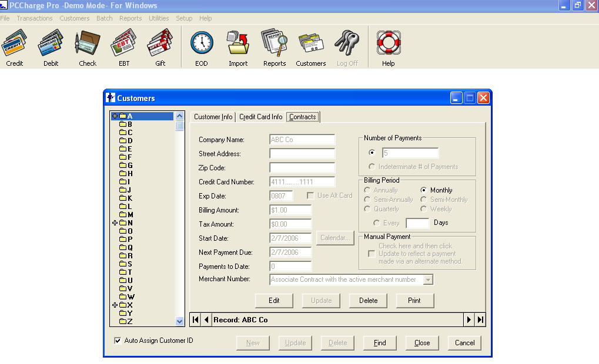Open the Credit transaction toolbar icon
Image resolution: width=599 pixels, height=364 pixels.
(14, 48)
